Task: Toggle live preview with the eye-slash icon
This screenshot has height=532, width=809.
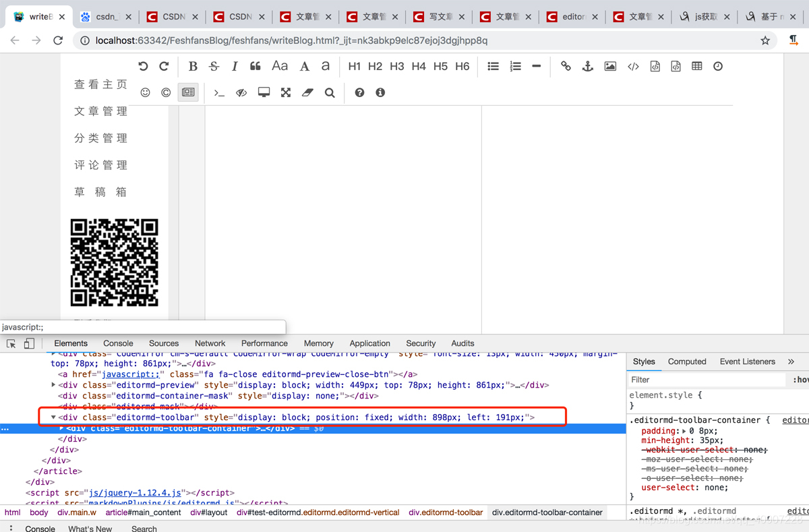Action: coord(241,92)
